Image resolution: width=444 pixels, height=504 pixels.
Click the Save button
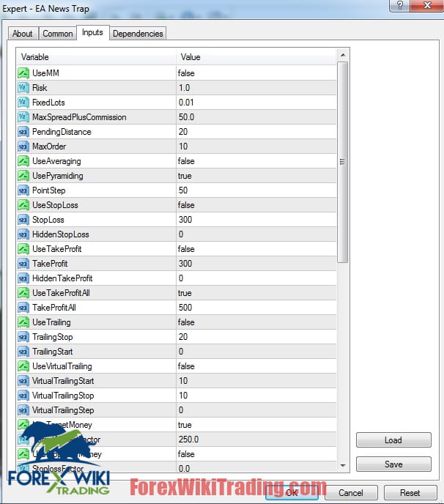[393, 464]
